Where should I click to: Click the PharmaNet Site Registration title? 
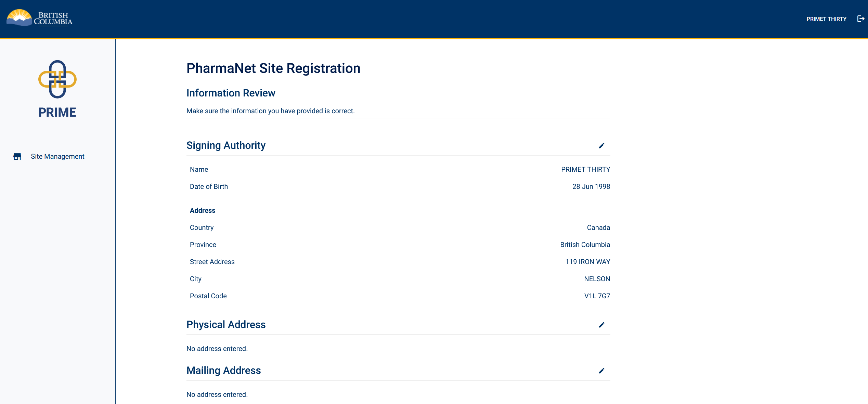coord(273,68)
